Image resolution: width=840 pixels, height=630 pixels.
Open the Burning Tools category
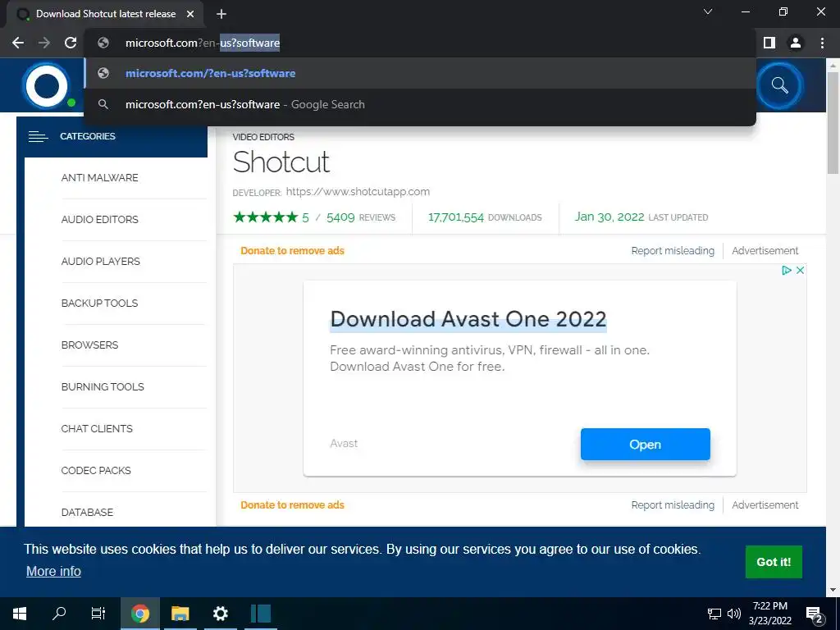point(103,387)
